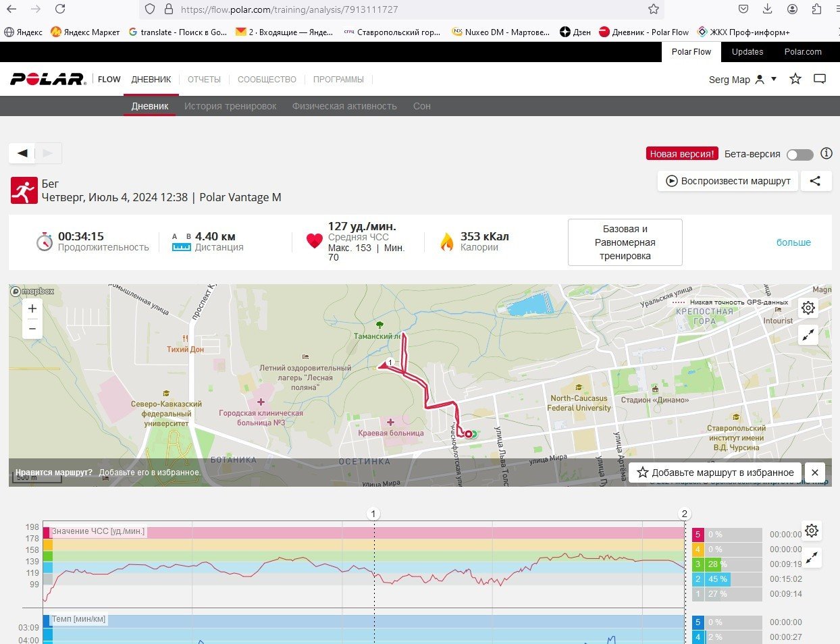Open the favorites star icon near Serg Map
This screenshot has height=644, width=840.
coord(795,79)
